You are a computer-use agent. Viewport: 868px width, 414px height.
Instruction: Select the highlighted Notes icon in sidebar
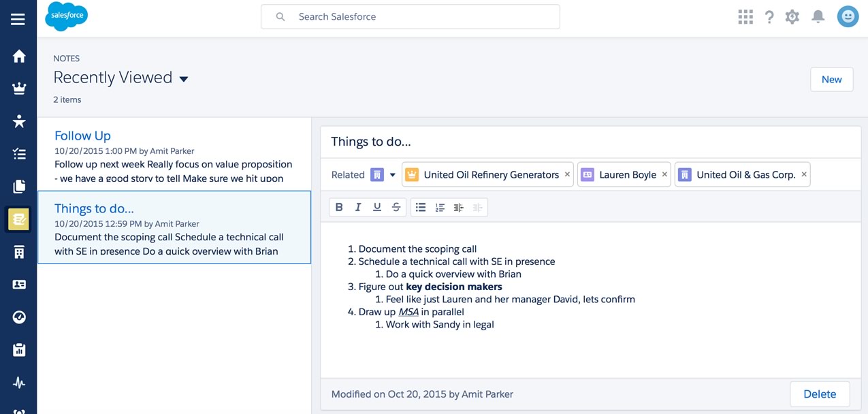pyautogui.click(x=19, y=219)
